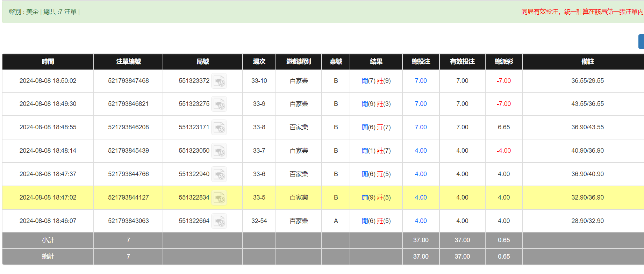644x274 pixels.
Task: Open video replay icon for round 551322834
Action: pyautogui.click(x=219, y=198)
